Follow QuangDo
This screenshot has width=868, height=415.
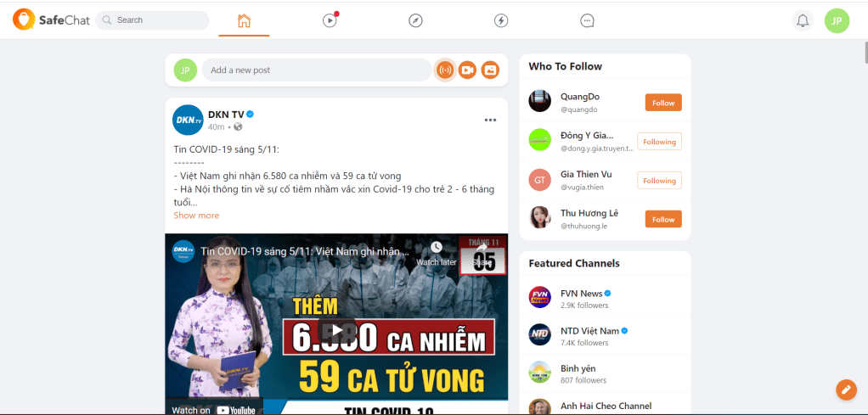click(662, 103)
